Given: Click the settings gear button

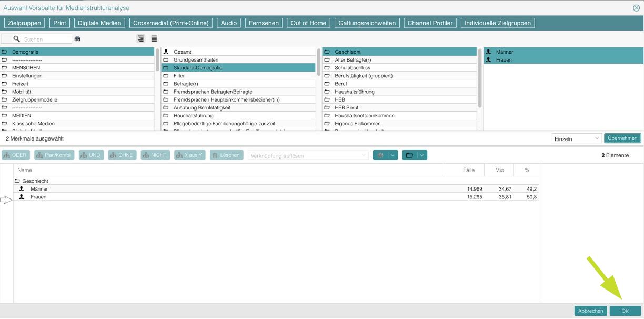Looking at the screenshot, I should 380,155.
